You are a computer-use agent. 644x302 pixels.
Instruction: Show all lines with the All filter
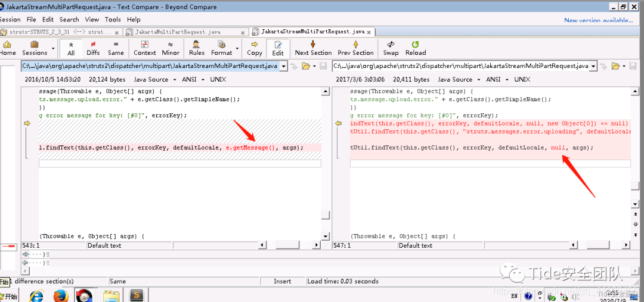[71, 48]
